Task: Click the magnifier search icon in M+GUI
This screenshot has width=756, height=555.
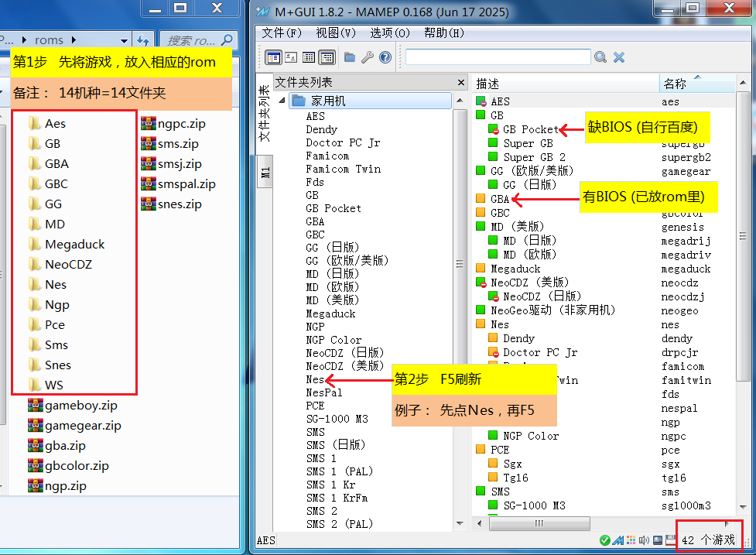Action: pos(600,57)
